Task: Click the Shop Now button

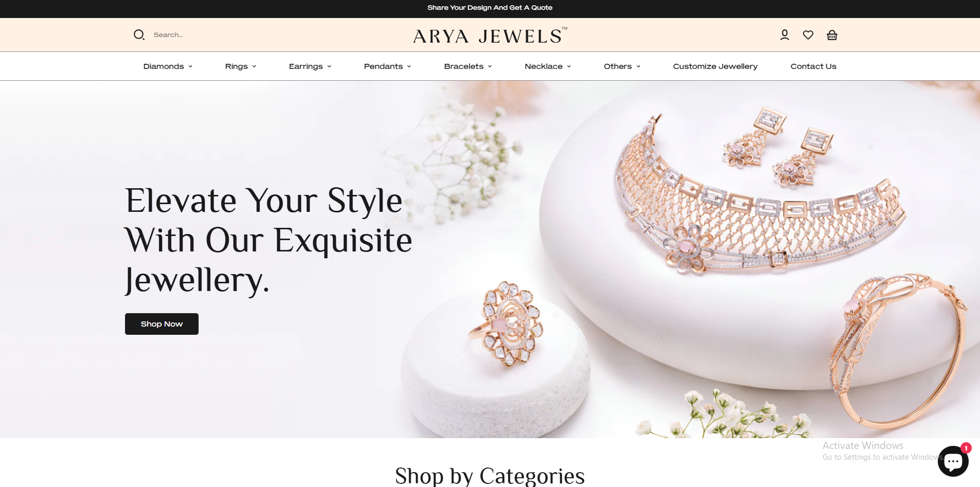Action: (162, 324)
